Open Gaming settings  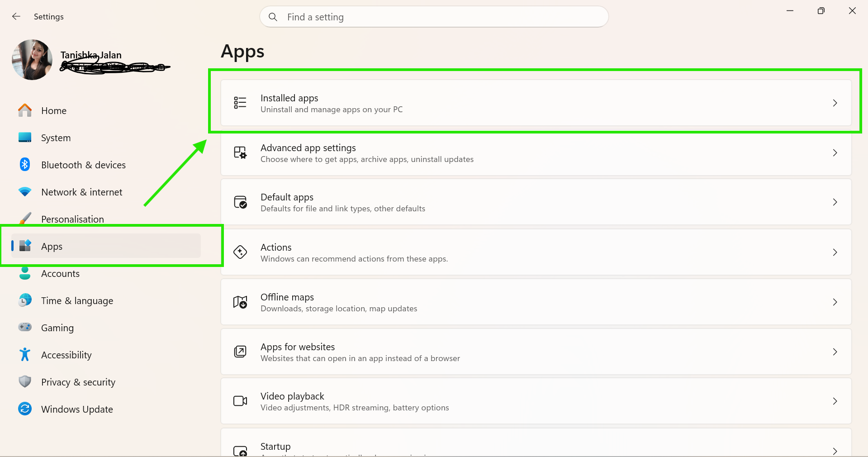pos(106,328)
